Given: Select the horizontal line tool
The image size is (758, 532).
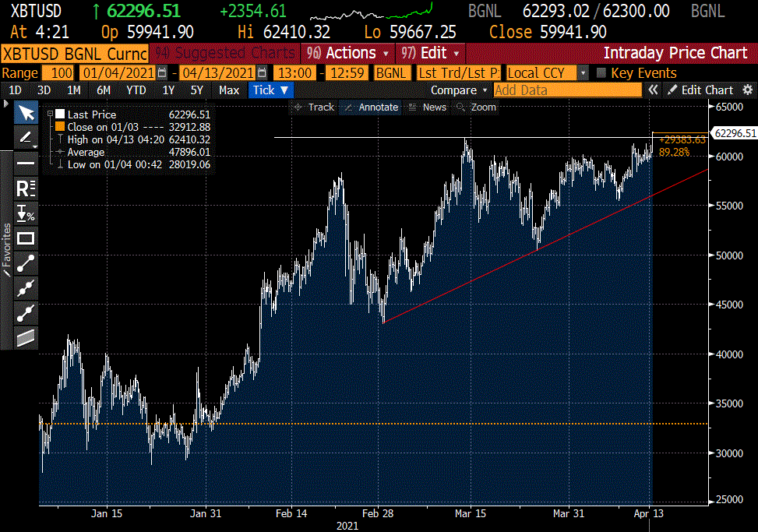Looking at the screenshot, I should tap(26, 164).
